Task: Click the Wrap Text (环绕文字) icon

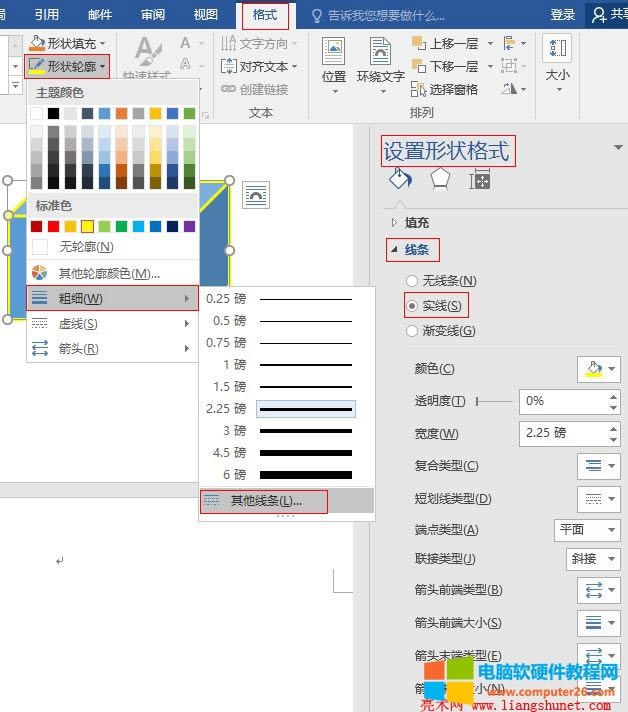Action: (x=380, y=52)
